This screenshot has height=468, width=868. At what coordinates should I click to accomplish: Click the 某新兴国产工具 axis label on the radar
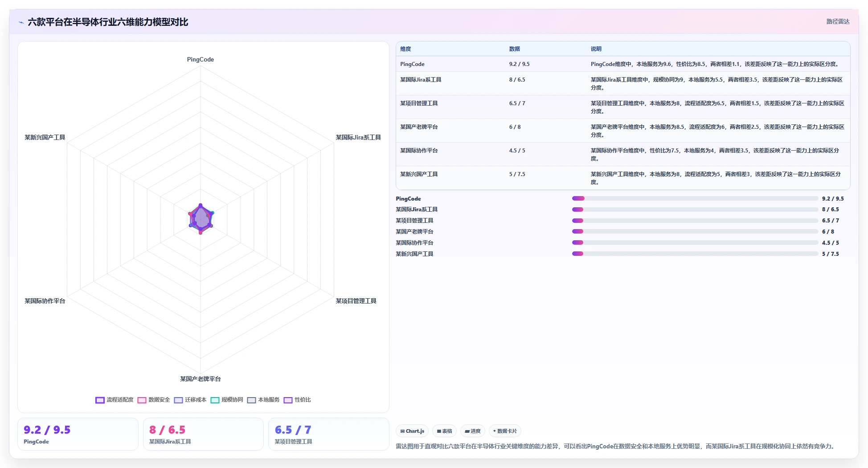click(45, 138)
